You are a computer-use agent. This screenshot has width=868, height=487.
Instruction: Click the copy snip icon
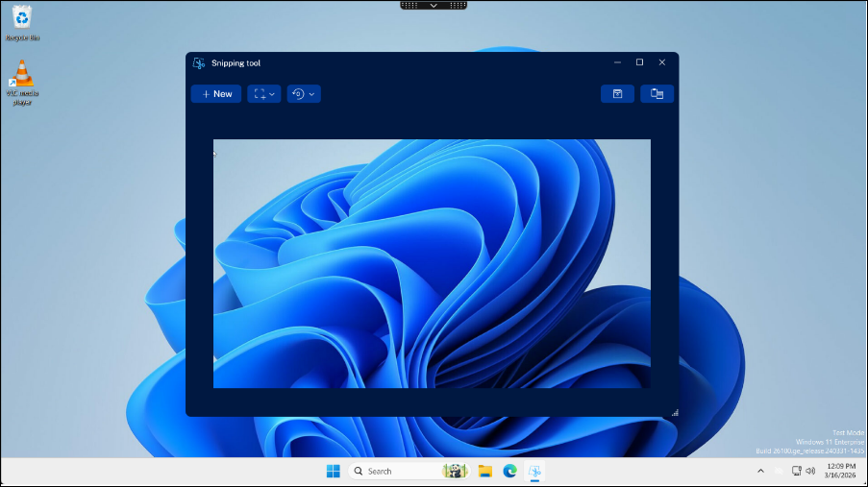tap(657, 94)
